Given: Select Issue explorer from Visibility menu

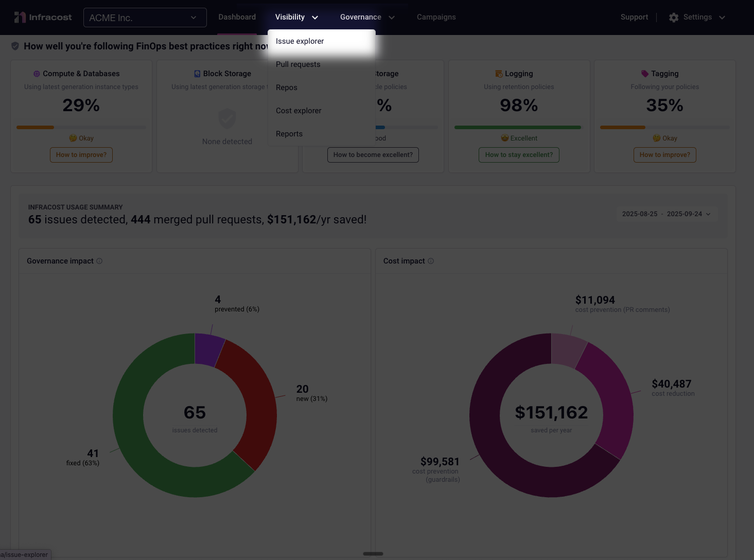Looking at the screenshot, I should (x=300, y=41).
